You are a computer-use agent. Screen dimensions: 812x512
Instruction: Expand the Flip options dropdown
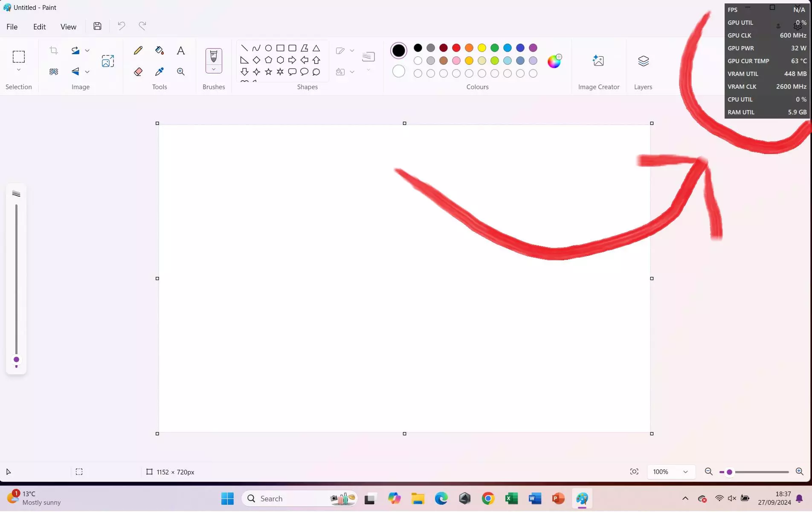pyautogui.click(x=87, y=72)
